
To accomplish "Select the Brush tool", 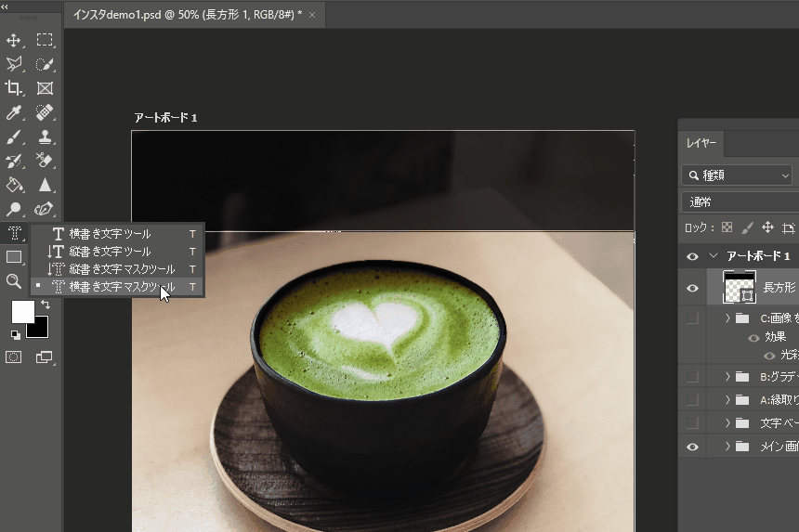I will [14, 136].
